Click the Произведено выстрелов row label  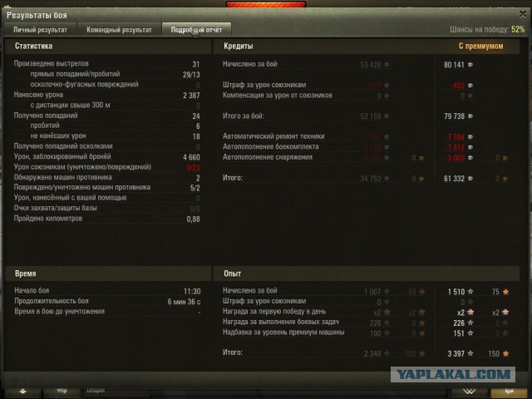52,64
